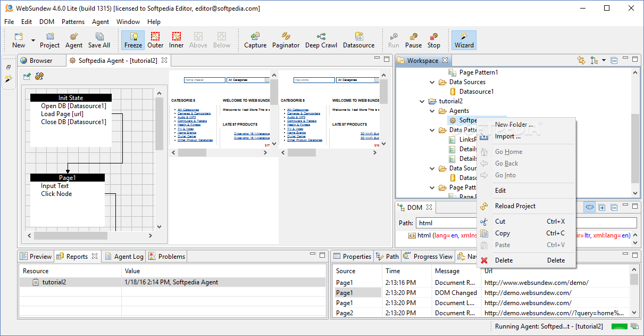Toggle the Freeze lightbulb button
The width and height of the screenshot is (644, 336).
tap(133, 40)
